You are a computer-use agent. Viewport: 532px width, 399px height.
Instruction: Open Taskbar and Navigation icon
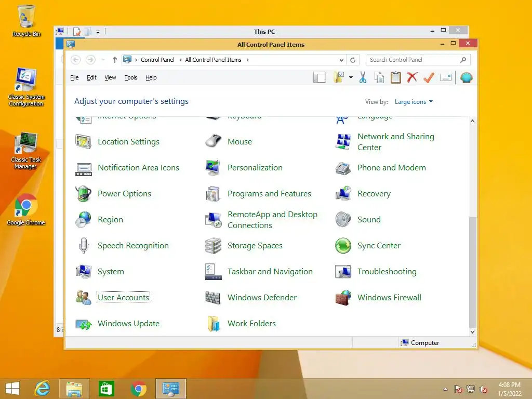click(x=214, y=271)
